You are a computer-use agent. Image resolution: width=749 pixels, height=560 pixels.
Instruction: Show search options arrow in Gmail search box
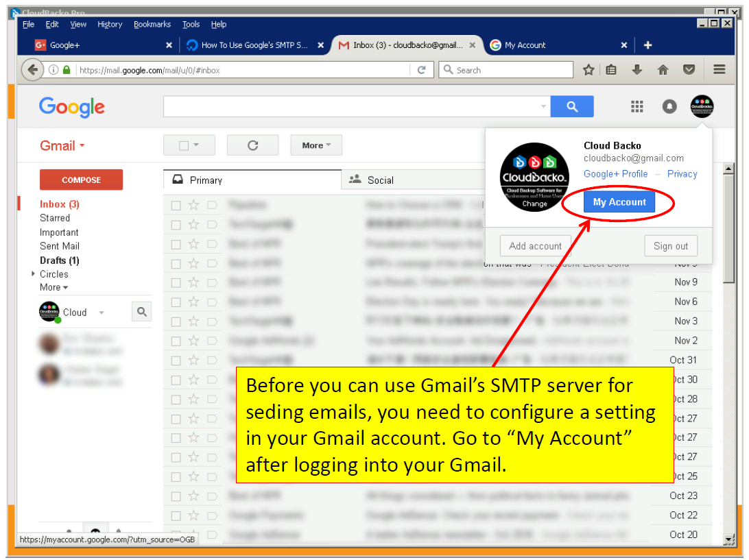click(x=543, y=106)
